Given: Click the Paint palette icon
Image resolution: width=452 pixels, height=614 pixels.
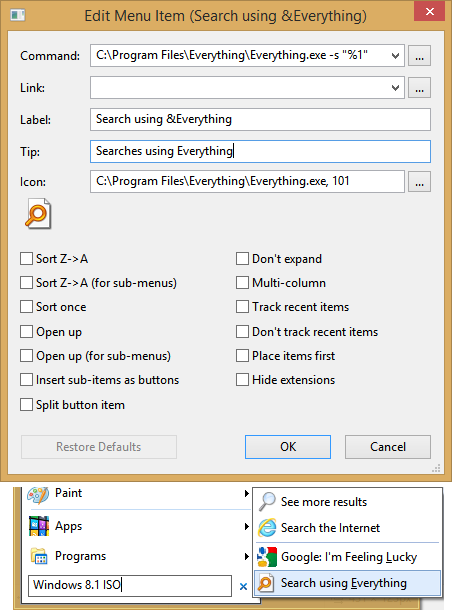Looking at the screenshot, I should point(38,494).
